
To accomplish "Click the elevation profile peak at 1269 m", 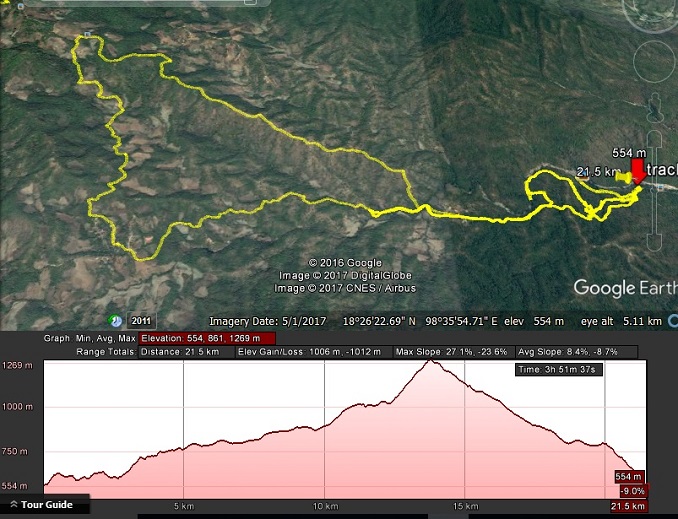I will click(431, 361).
